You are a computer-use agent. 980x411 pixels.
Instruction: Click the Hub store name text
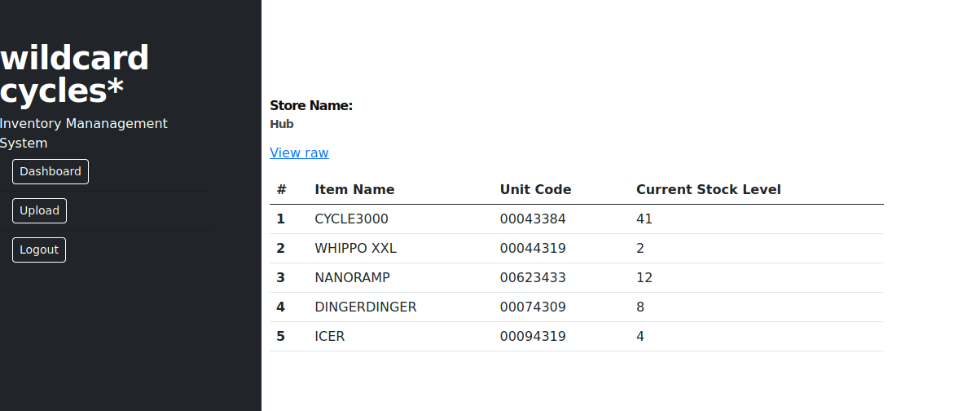click(281, 124)
